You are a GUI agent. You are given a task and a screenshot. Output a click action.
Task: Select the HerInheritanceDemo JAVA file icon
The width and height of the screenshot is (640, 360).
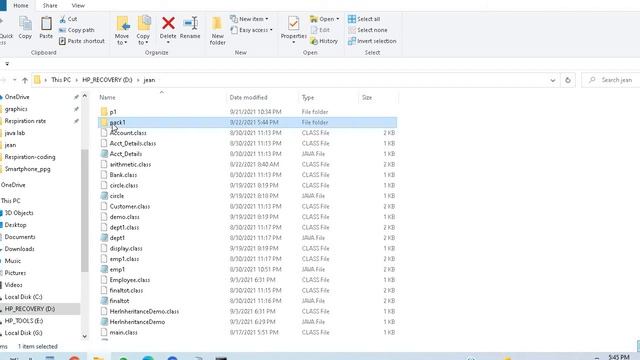point(104,322)
